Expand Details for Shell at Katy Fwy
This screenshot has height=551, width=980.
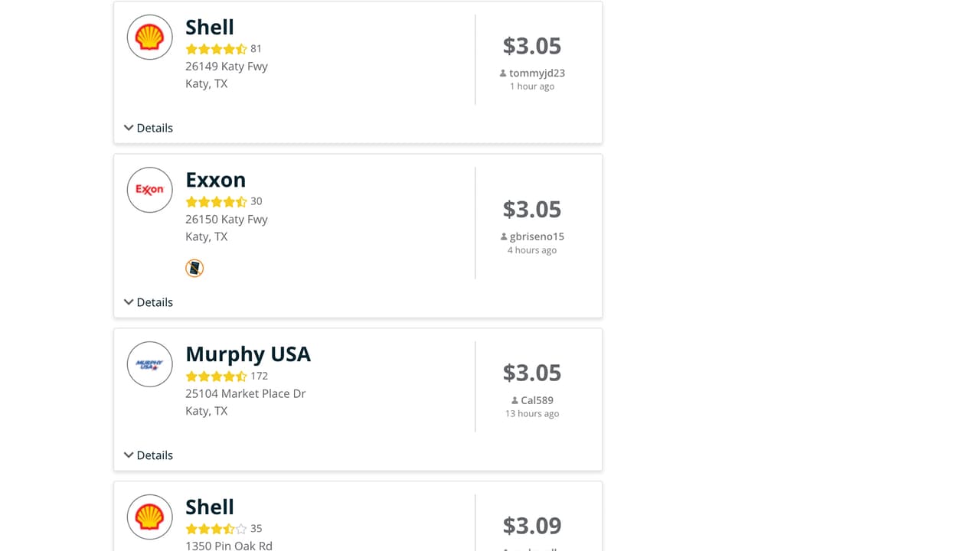click(x=149, y=128)
